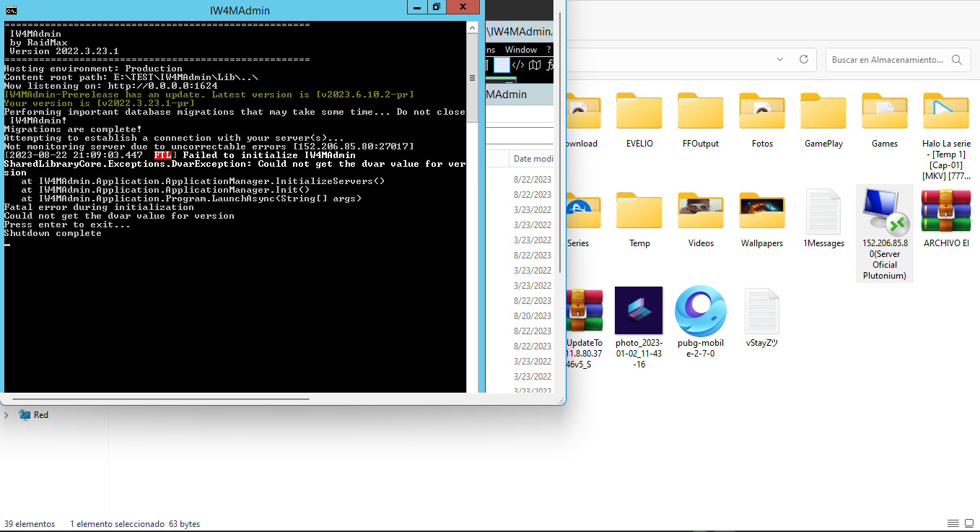Click the code brackets icon in toolbar
The image size is (980, 532).
(x=518, y=66)
